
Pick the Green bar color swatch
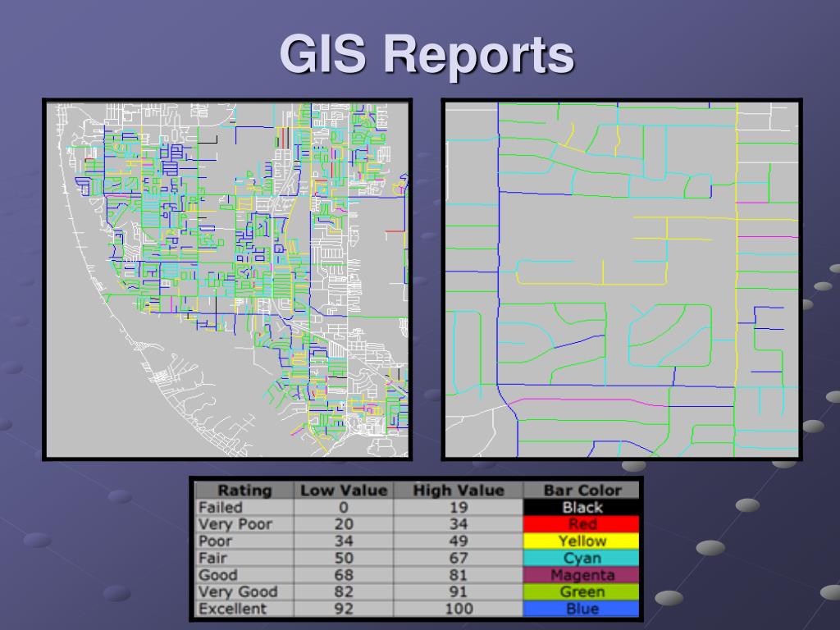pyautogui.click(x=582, y=592)
